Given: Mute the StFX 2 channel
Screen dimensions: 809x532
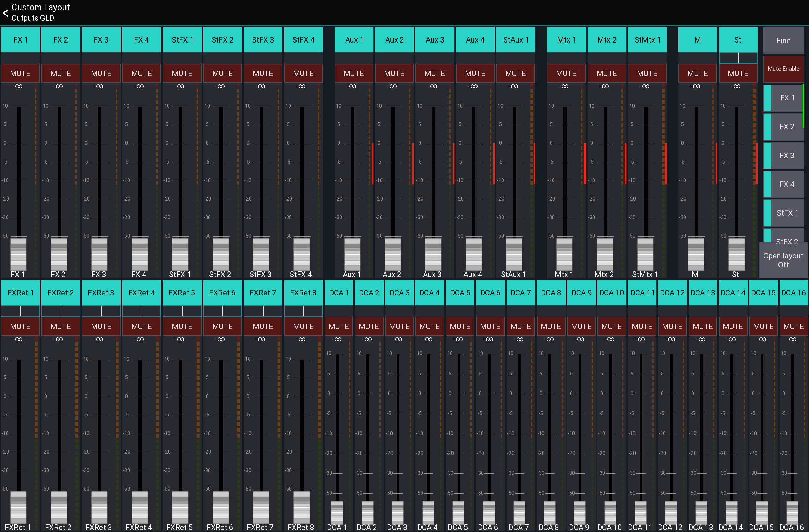Looking at the screenshot, I should click(222, 73).
